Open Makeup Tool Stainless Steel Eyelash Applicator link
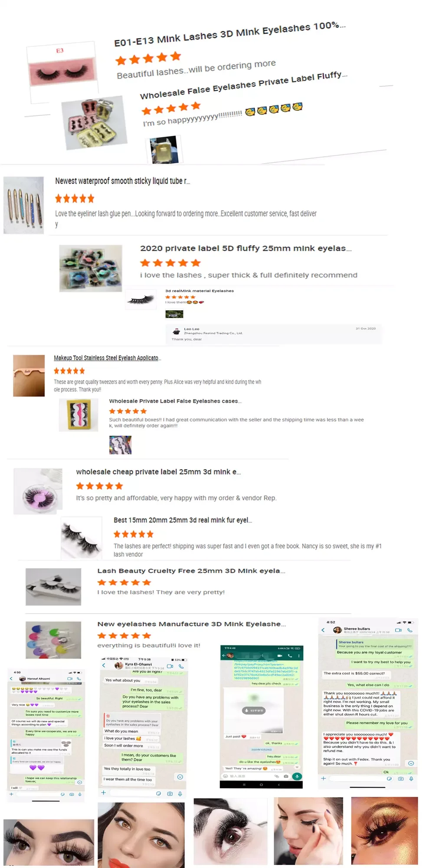Viewport: 422px width, 868px height. (108, 358)
